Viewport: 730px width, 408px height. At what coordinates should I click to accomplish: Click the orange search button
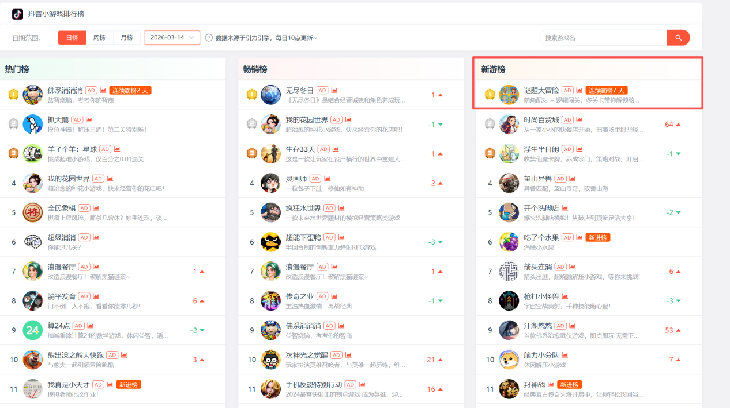[678, 37]
